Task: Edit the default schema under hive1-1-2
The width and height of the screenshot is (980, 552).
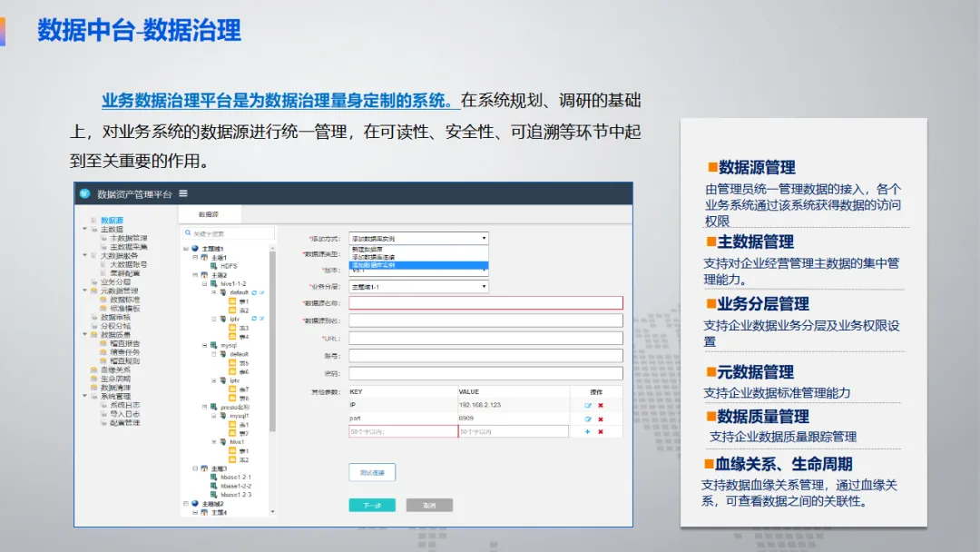Action: point(262,292)
